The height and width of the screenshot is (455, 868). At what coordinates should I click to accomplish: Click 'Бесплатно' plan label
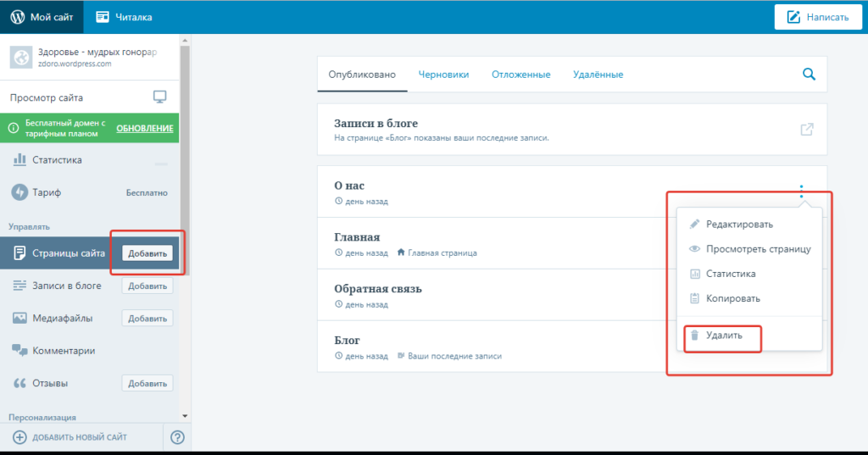pos(147,192)
